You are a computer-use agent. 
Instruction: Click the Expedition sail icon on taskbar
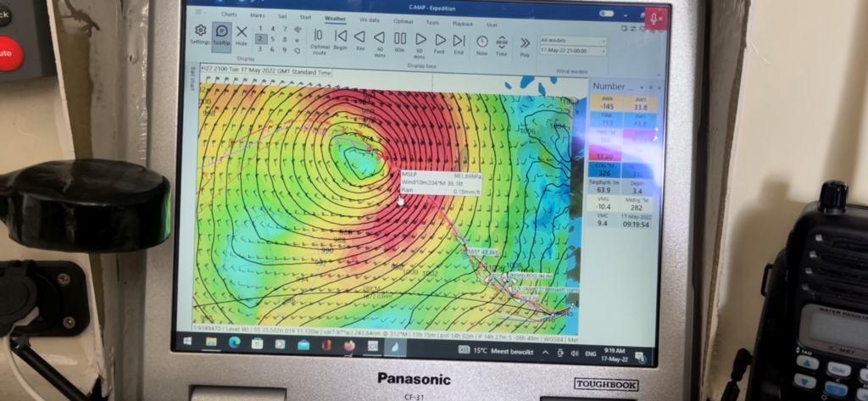[395, 348]
